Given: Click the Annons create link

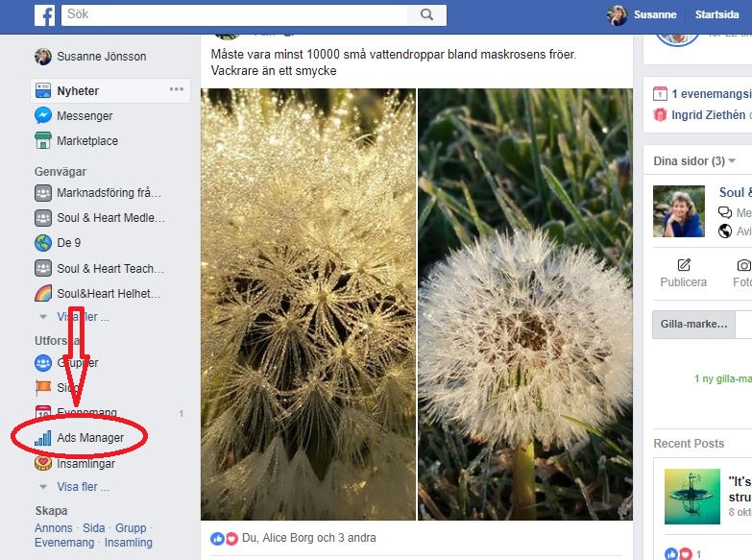Looking at the screenshot, I should click(53, 528).
